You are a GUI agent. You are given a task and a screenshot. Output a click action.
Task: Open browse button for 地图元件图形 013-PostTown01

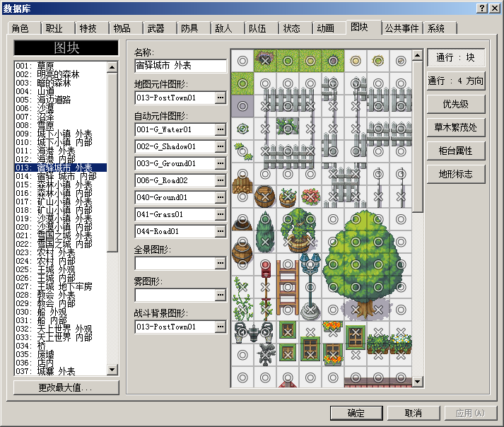coord(221,98)
